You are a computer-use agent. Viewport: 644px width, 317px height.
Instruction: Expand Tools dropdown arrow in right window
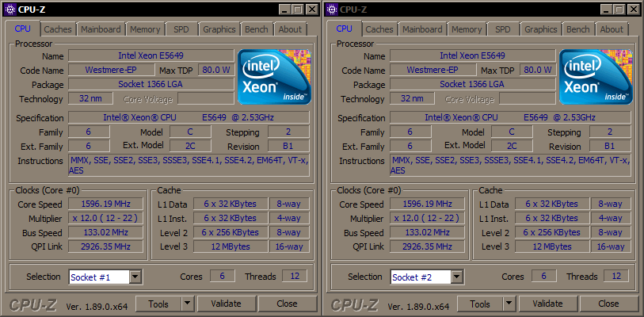(509, 304)
